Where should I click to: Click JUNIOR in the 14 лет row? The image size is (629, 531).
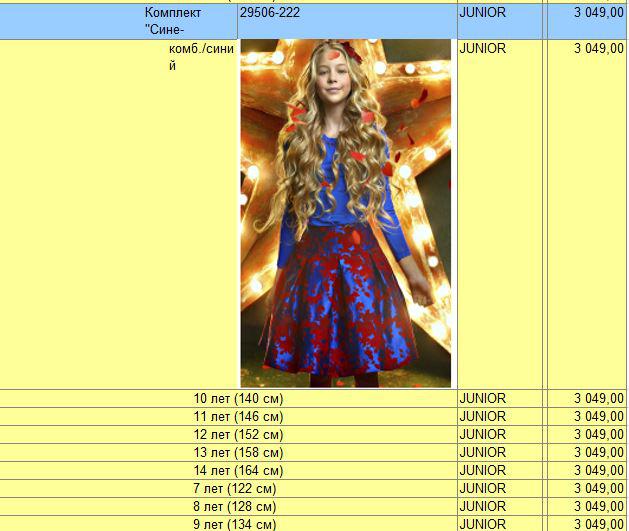tap(482, 470)
